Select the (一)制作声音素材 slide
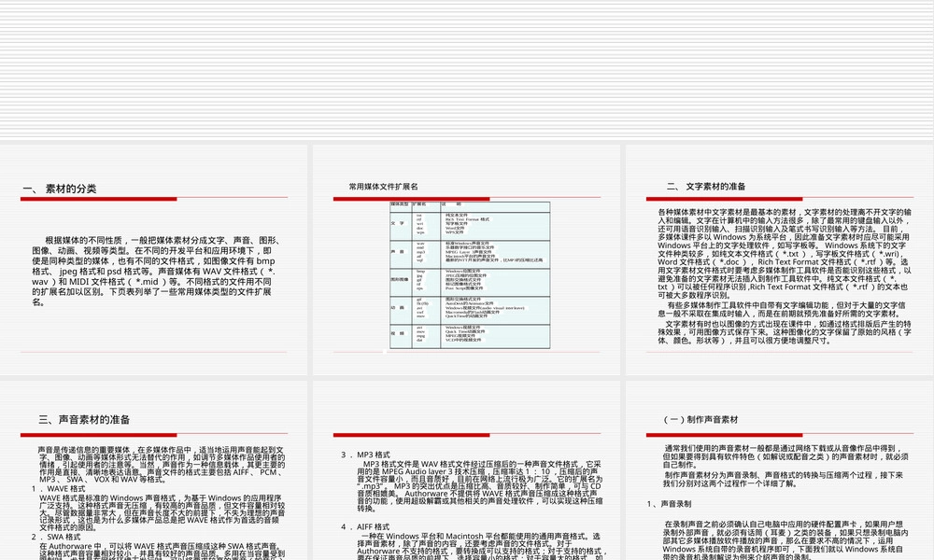 tap(779, 470)
